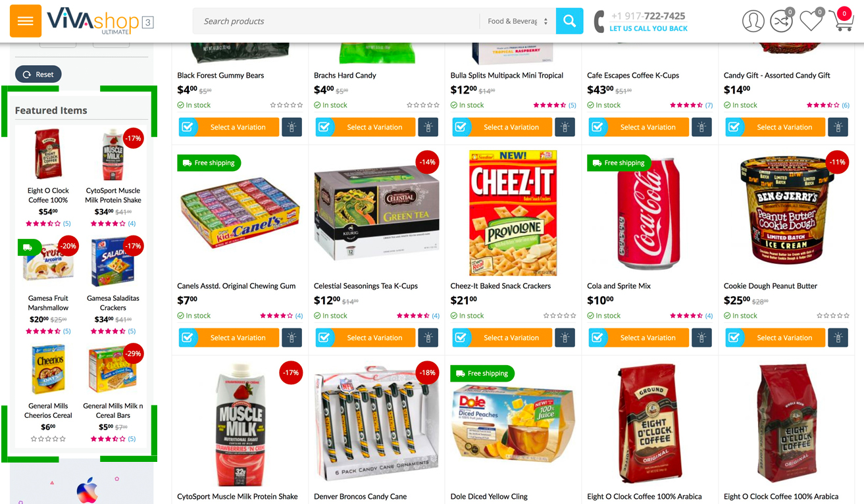The height and width of the screenshot is (504, 864).
Task: Tick the checkbox on the Cookie Dough Peanut Butter button
Action: click(x=734, y=338)
